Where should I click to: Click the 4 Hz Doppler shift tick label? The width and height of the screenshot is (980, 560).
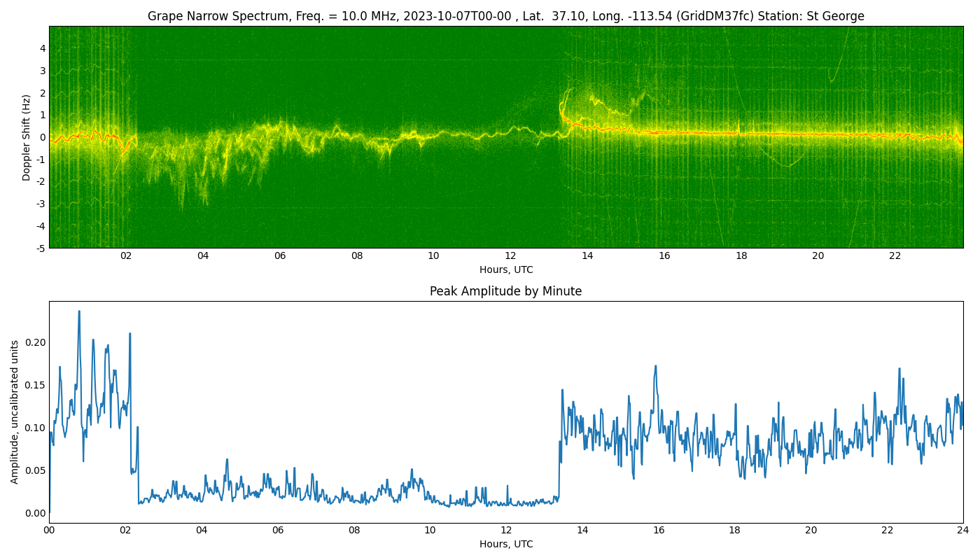tap(43, 48)
